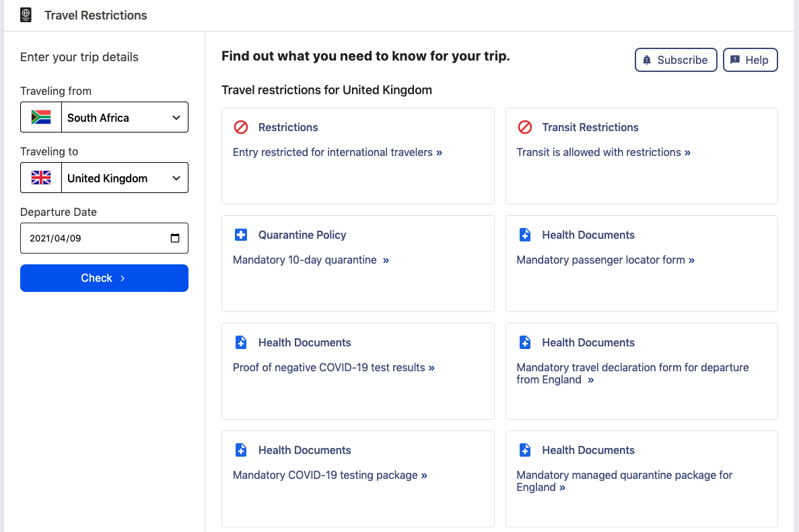Click the Restrictions card heading
This screenshot has width=799, height=532.
click(x=288, y=127)
